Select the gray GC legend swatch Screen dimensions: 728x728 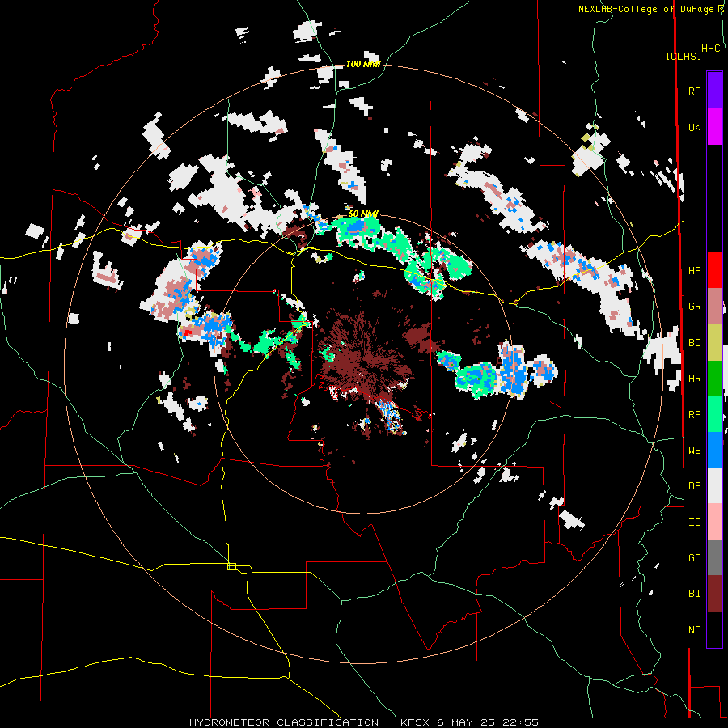pos(714,557)
